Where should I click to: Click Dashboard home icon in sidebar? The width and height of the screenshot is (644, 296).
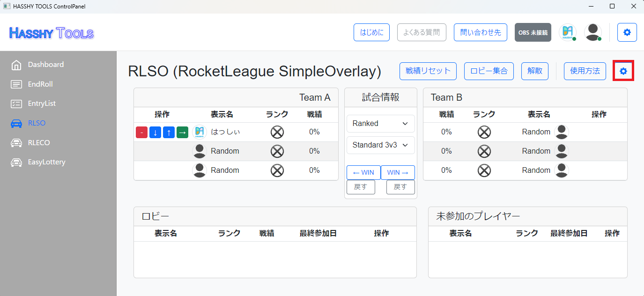pos(16,65)
